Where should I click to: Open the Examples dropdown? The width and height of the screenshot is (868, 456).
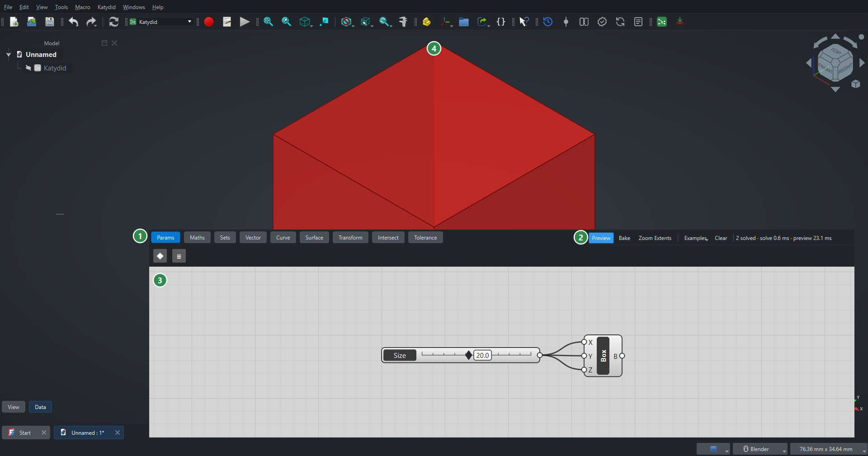[696, 238]
